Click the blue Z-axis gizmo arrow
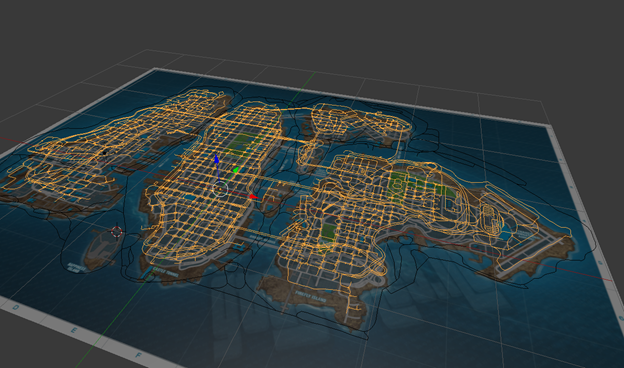Viewport: 624px width, 368px height. pyautogui.click(x=216, y=160)
